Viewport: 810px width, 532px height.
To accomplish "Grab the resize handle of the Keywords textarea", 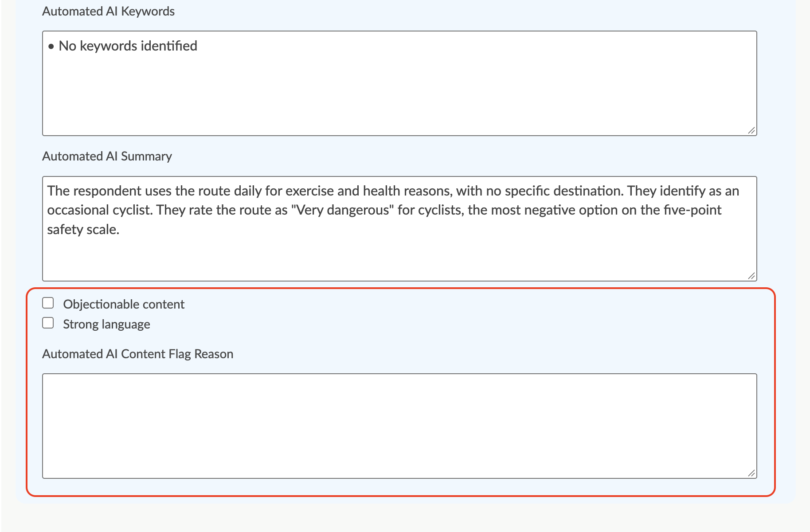I will (751, 130).
